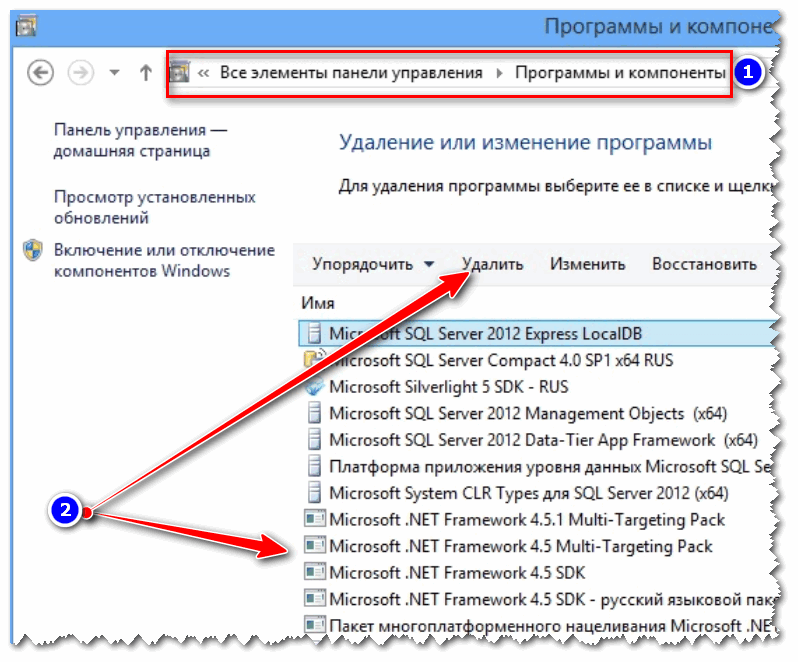Click icon of Data-Tier App Framework entry
Screen dimensions: 798x662
click(315, 439)
